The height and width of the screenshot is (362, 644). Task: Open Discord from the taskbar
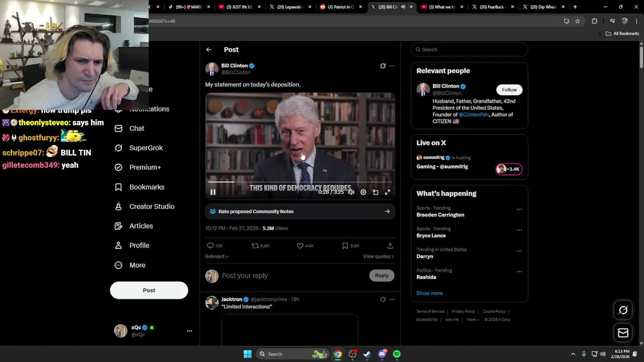point(382,354)
